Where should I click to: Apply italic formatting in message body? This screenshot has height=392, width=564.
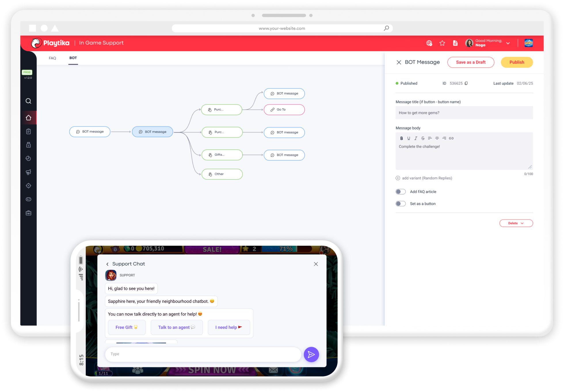[x=416, y=138]
